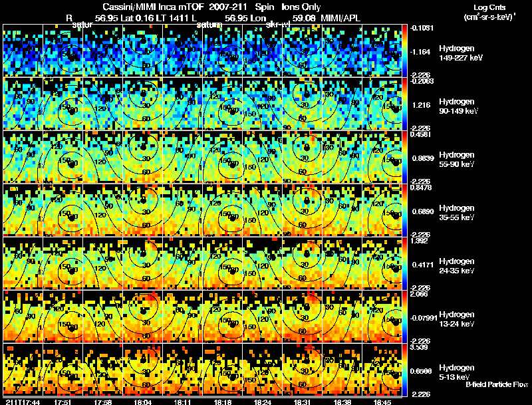Viewport: 532px width, 405px height.
Task: Click the 18:11 time label
Action: tap(182, 402)
